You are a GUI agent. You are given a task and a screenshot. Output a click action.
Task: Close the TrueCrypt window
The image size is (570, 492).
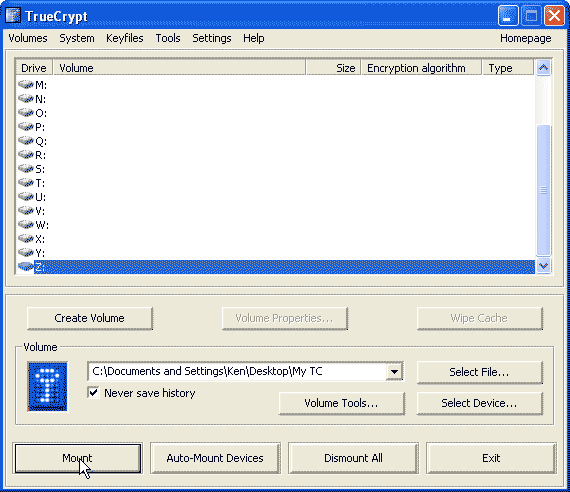(x=554, y=16)
